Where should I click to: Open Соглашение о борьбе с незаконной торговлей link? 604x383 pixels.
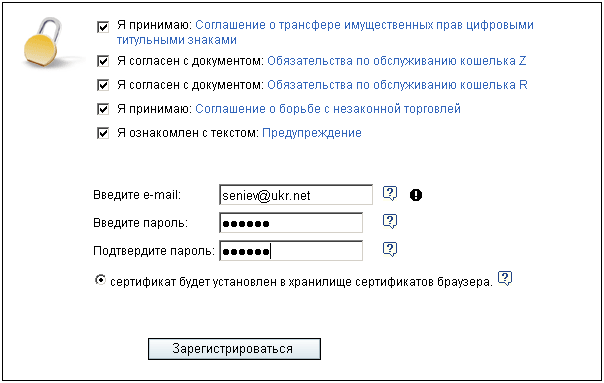(328, 109)
